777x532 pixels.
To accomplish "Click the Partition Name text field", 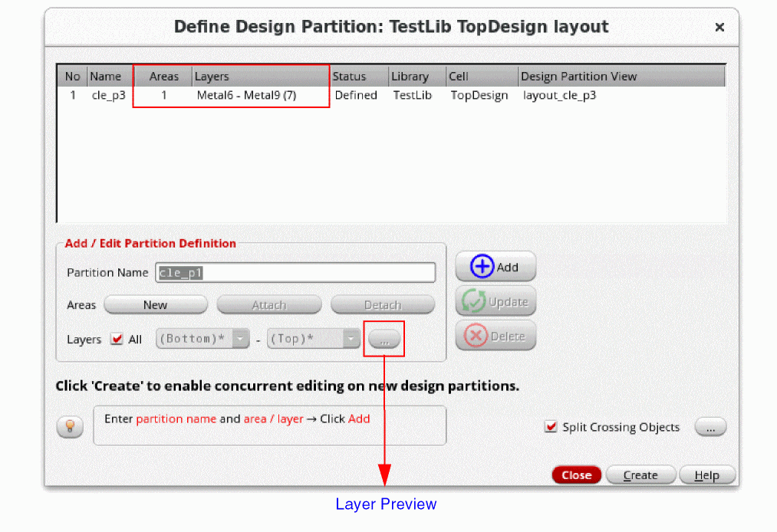I will click(x=295, y=273).
